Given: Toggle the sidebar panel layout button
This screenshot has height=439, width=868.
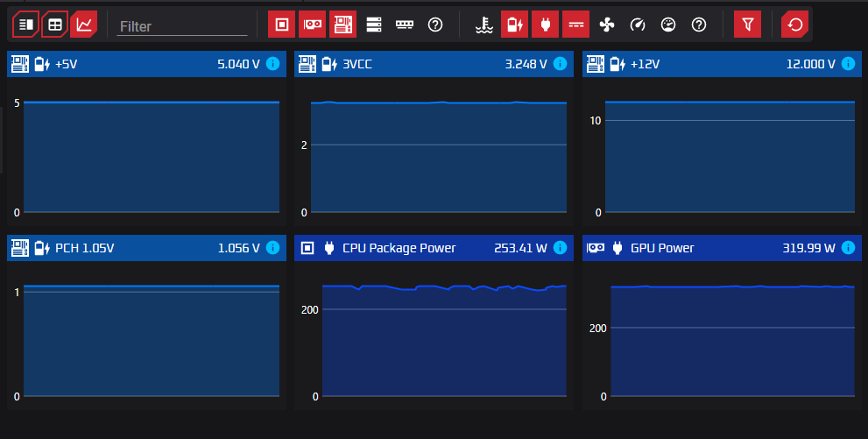Looking at the screenshot, I should pyautogui.click(x=25, y=25).
